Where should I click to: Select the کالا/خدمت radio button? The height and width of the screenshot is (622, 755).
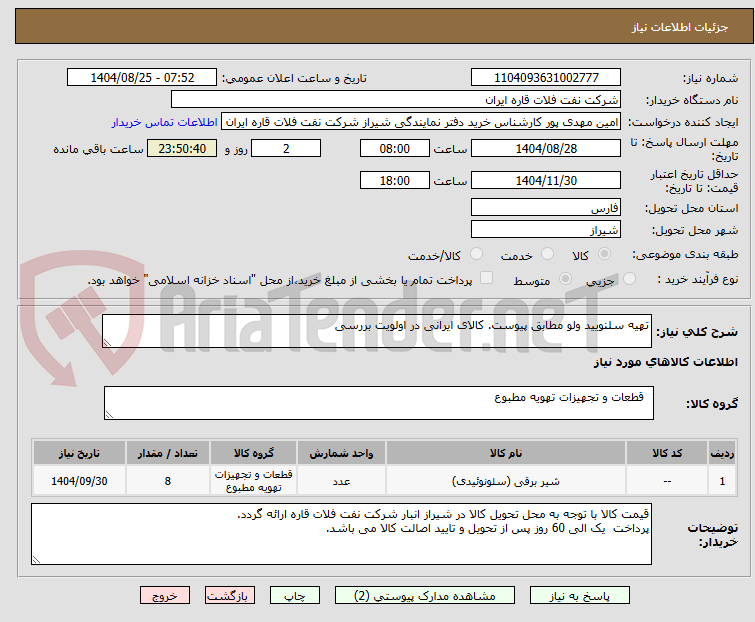click(476, 254)
